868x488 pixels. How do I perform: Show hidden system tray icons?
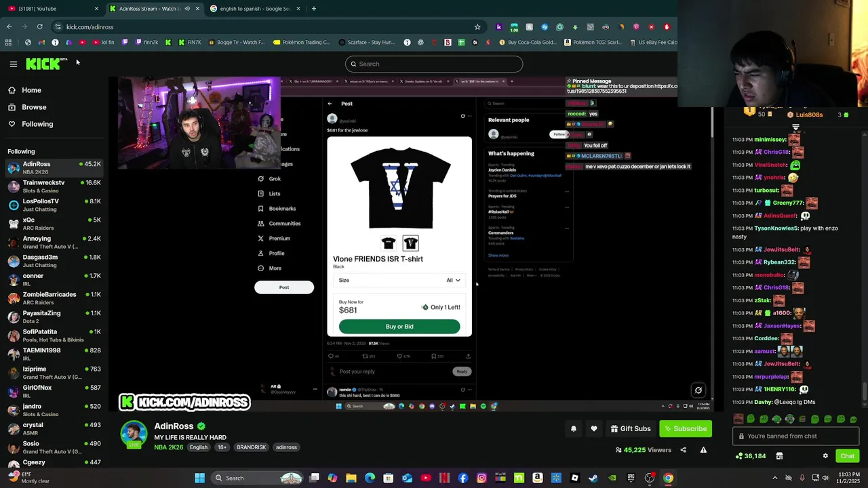[775, 478]
